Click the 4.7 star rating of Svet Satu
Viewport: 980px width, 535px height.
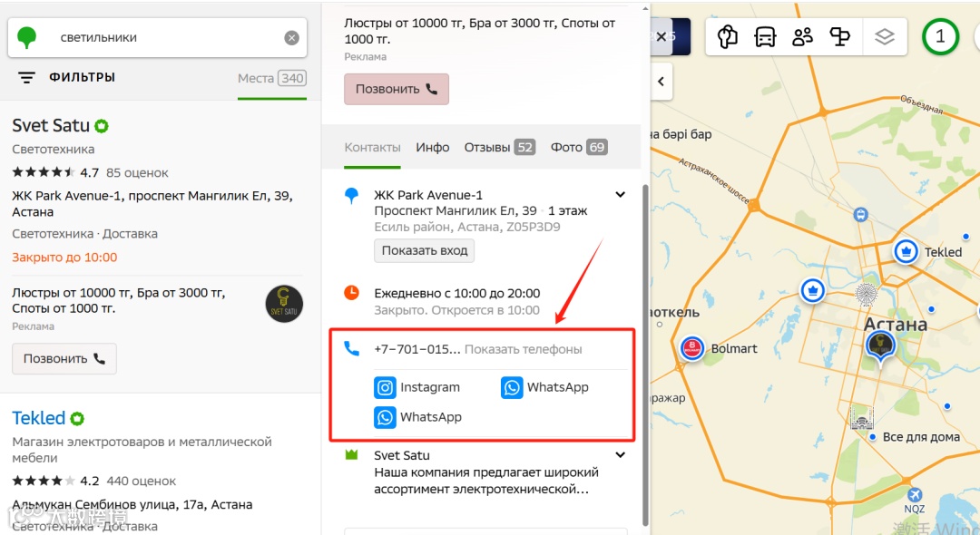tap(55, 172)
